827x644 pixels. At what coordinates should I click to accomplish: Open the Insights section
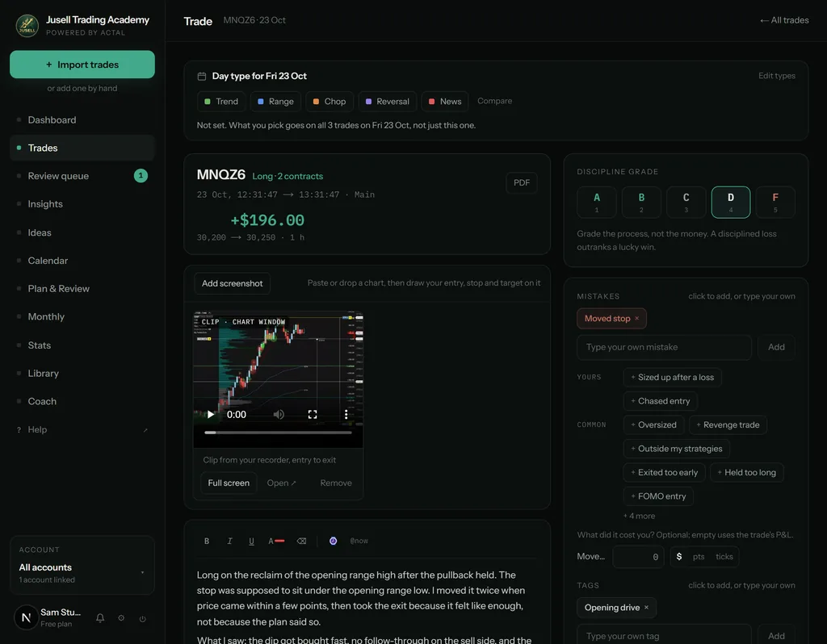[x=82, y=203]
